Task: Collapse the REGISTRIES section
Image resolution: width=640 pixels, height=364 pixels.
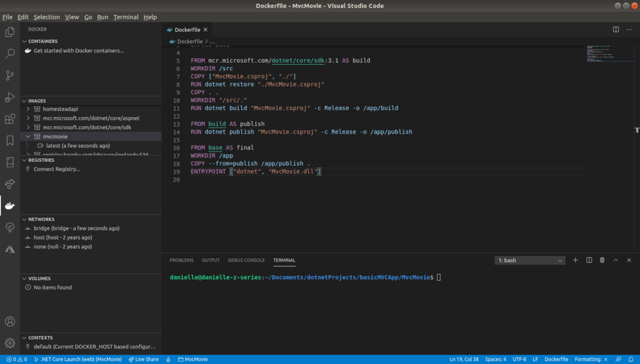Action: [24, 160]
